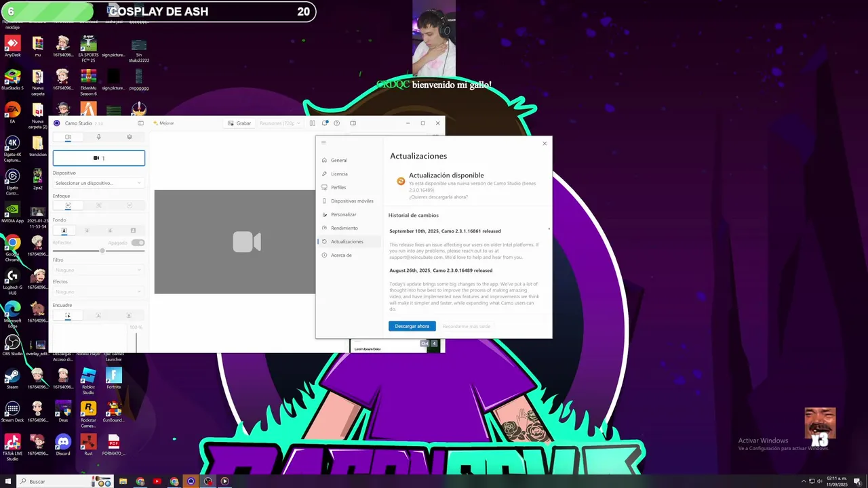This screenshot has width=868, height=488.
Task: Open Dispositivos móviles settings section
Action: (349, 201)
